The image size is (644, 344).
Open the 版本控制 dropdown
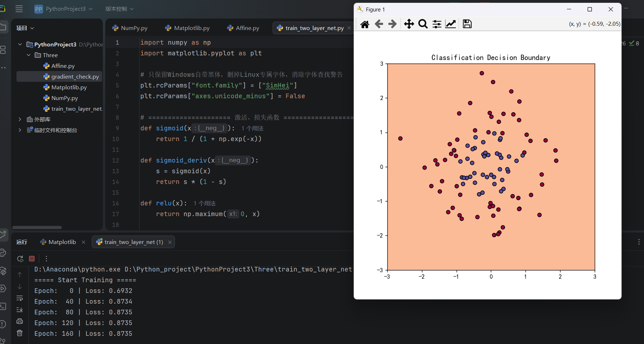(120, 9)
